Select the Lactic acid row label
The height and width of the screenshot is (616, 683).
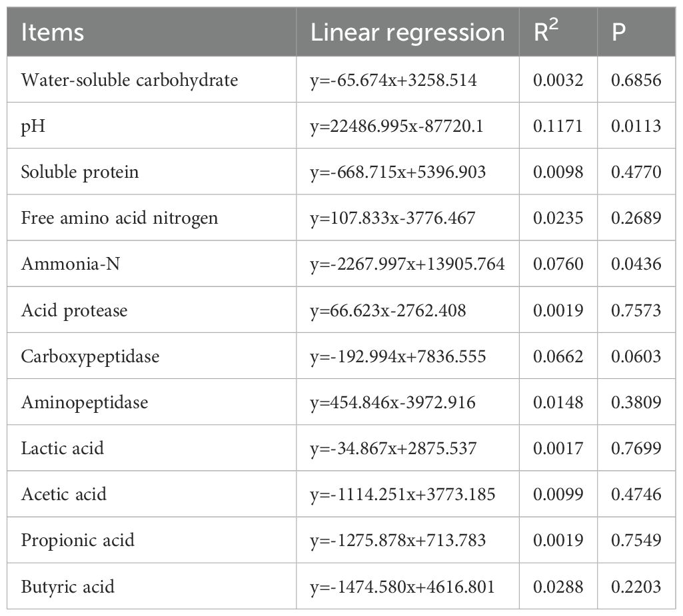click(x=62, y=448)
